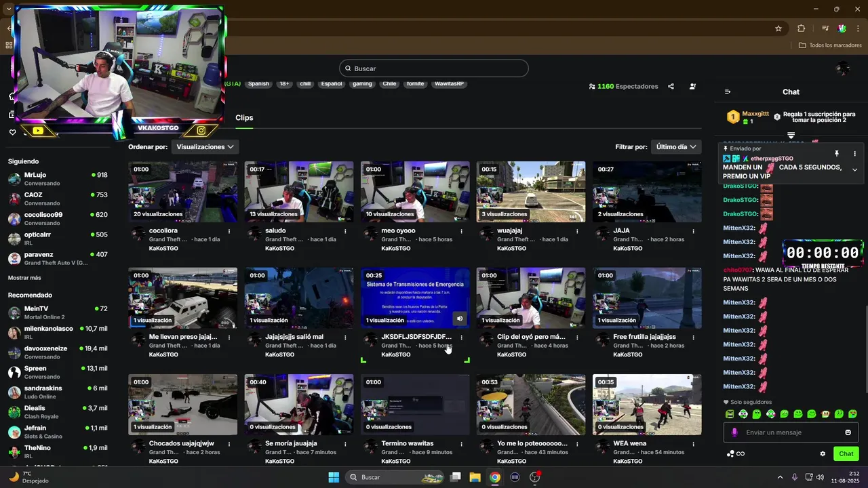Click the user report icon beside share
868x488 pixels.
(692, 87)
